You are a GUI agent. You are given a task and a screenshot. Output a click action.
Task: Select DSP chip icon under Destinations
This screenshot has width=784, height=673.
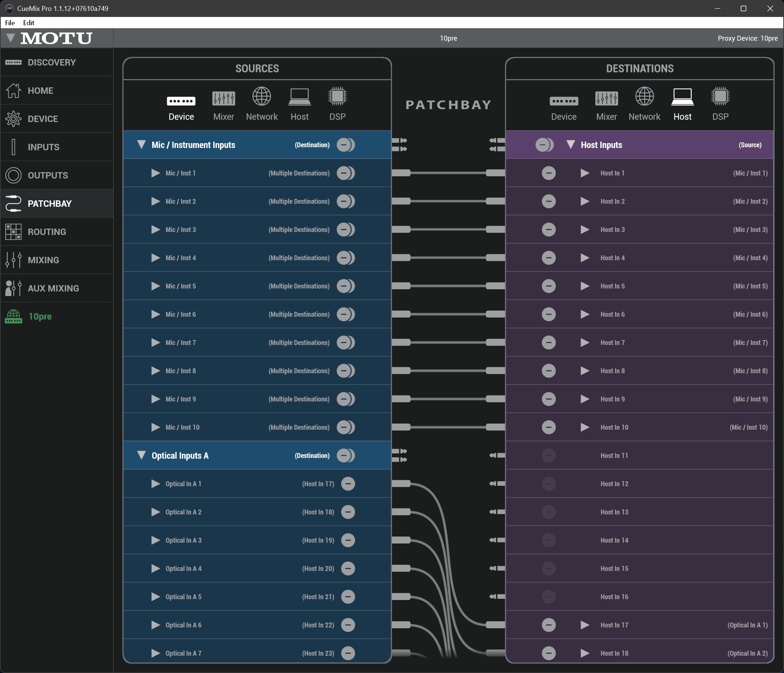[x=720, y=96]
